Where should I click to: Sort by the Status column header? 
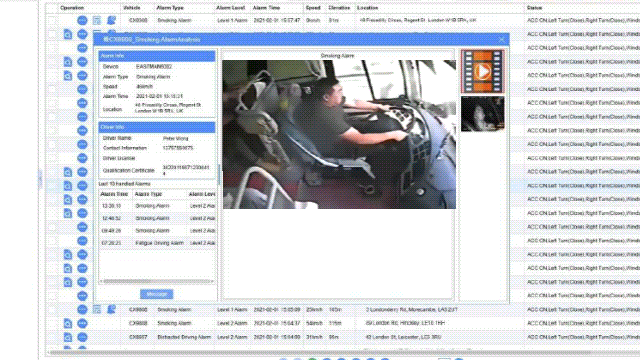click(534, 8)
